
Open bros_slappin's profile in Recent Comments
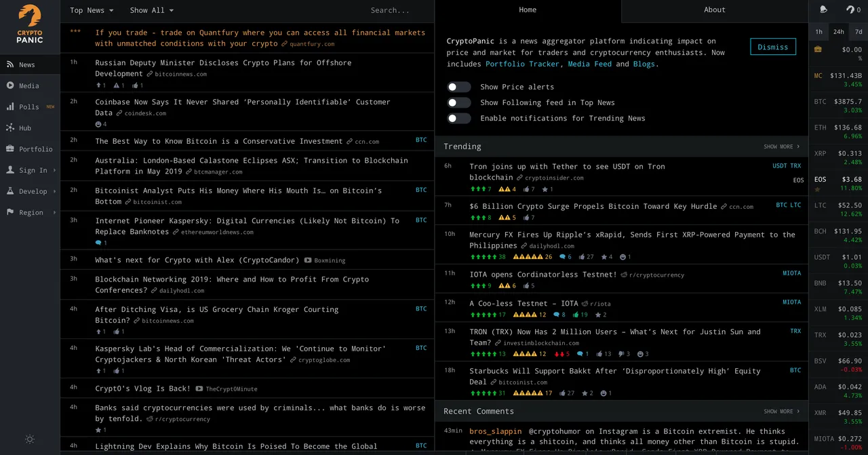click(496, 431)
